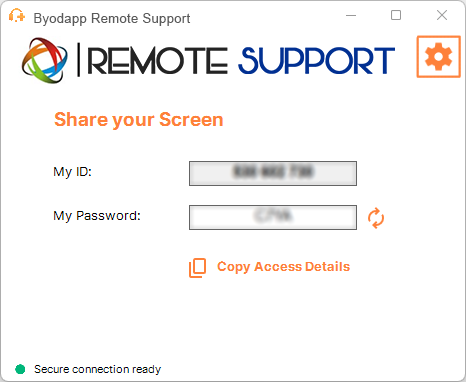Viewport: 466px width, 382px height.
Task: Regenerate password using the refresh arrows icon
Action: tap(376, 218)
